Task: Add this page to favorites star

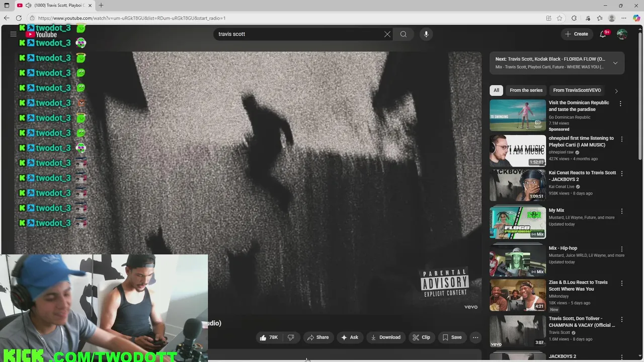Action: 559,18
